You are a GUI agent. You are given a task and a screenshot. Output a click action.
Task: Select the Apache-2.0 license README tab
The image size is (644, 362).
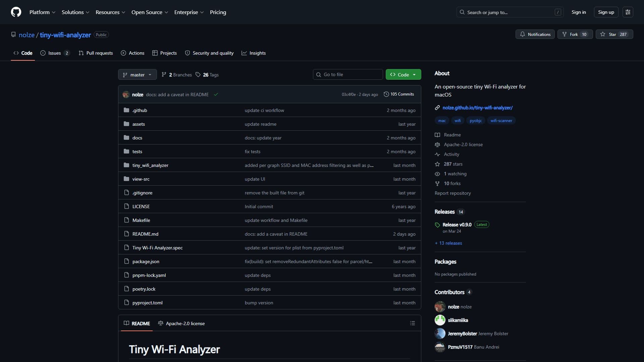point(181,323)
